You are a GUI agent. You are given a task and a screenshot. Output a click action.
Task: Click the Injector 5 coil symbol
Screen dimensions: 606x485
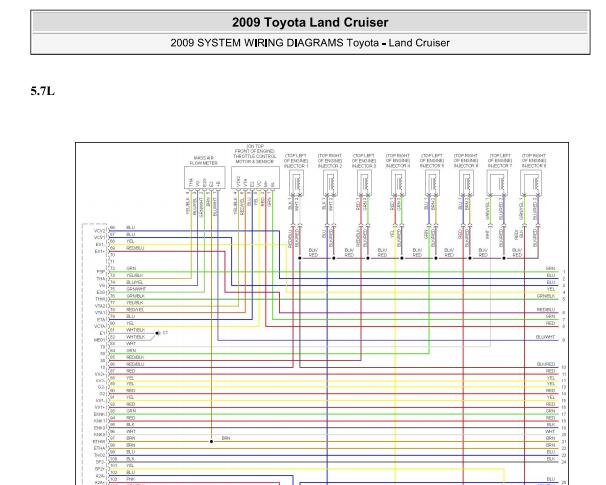tap(432, 182)
